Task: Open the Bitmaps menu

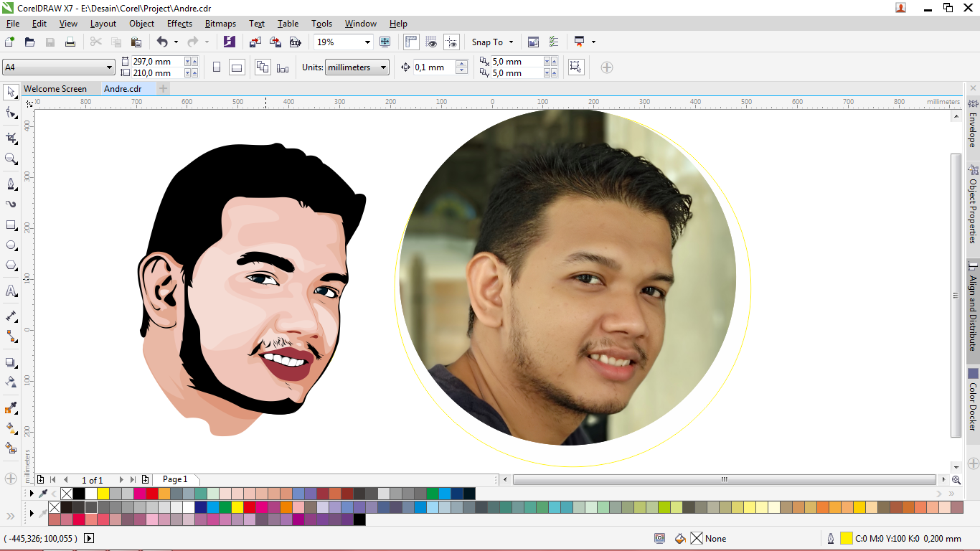Action: pyautogui.click(x=220, y=24)
